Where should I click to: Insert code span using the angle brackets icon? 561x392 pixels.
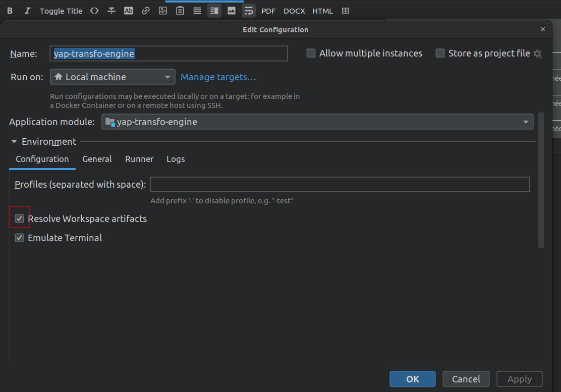coord(94,11)
